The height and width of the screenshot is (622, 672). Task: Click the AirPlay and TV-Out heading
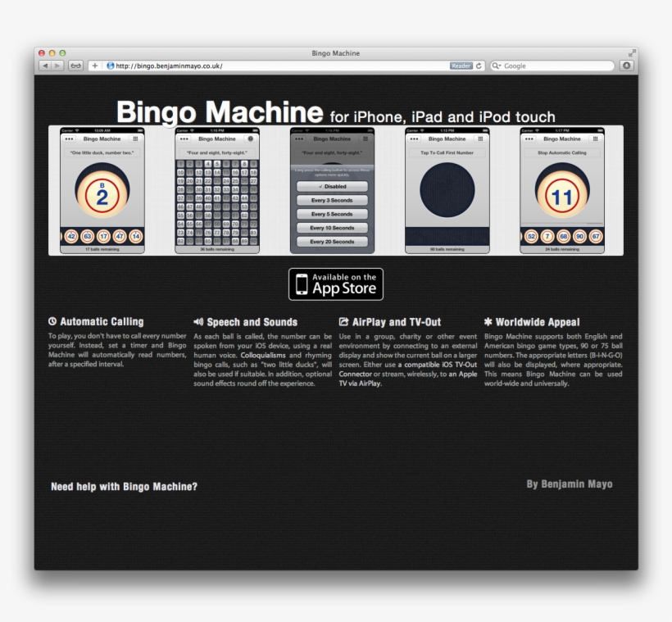397,322
